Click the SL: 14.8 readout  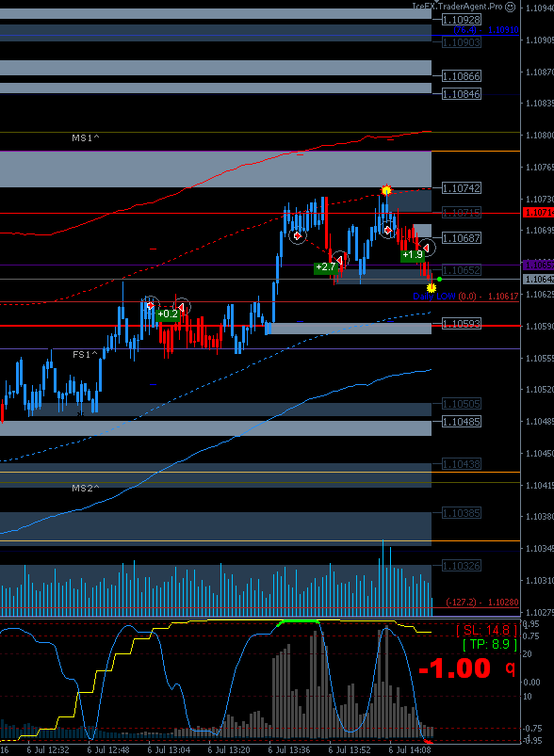pos(486,630)
